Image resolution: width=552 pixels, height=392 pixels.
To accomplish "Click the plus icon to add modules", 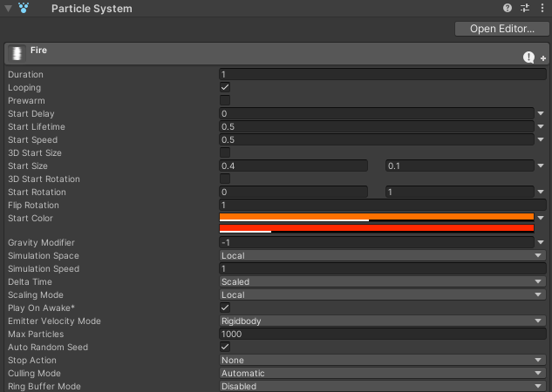I will pos(542,58).
